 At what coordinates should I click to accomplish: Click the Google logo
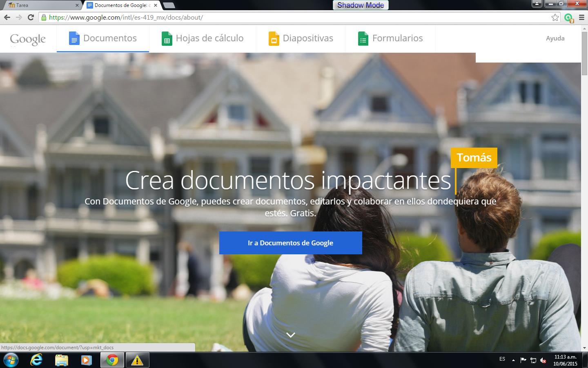pos(28,39)
